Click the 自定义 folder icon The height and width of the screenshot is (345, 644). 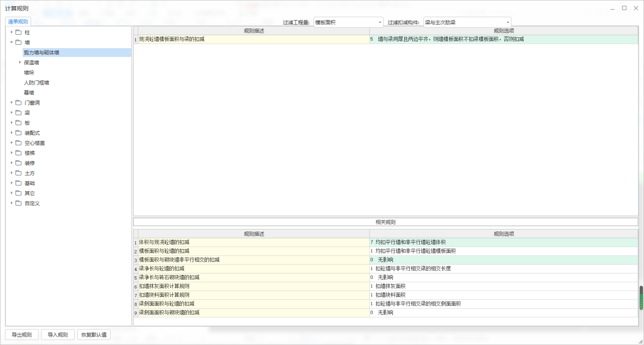[18, 203]
